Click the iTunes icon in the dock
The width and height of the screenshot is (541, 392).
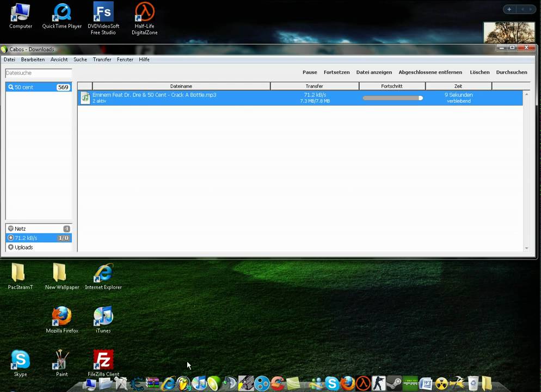(199, 383)
